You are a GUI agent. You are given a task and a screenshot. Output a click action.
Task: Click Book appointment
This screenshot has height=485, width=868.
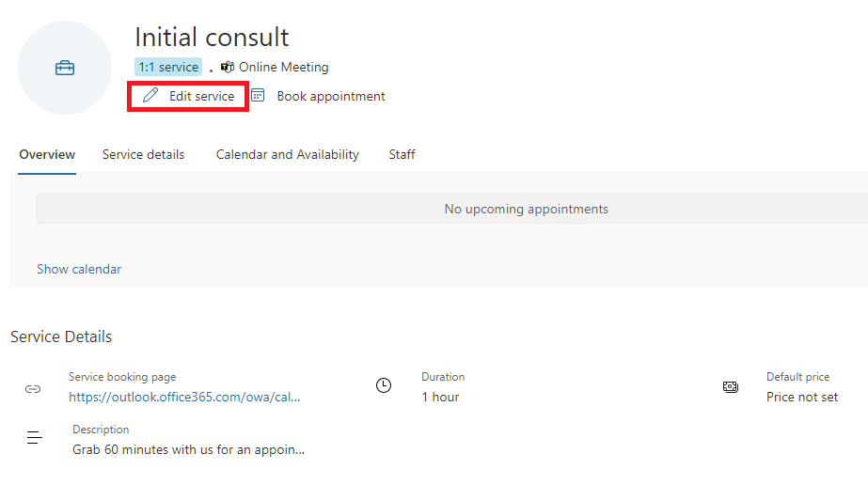pyautogui.click(x=331, y=96)
